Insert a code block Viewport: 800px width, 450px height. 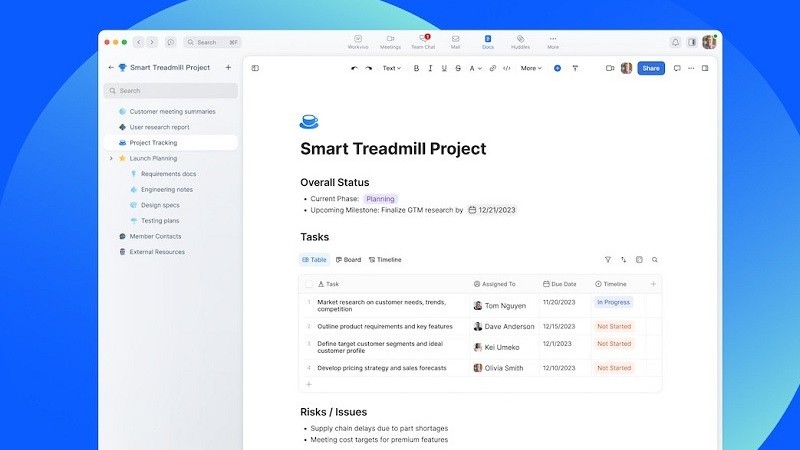tap(507, 68)
